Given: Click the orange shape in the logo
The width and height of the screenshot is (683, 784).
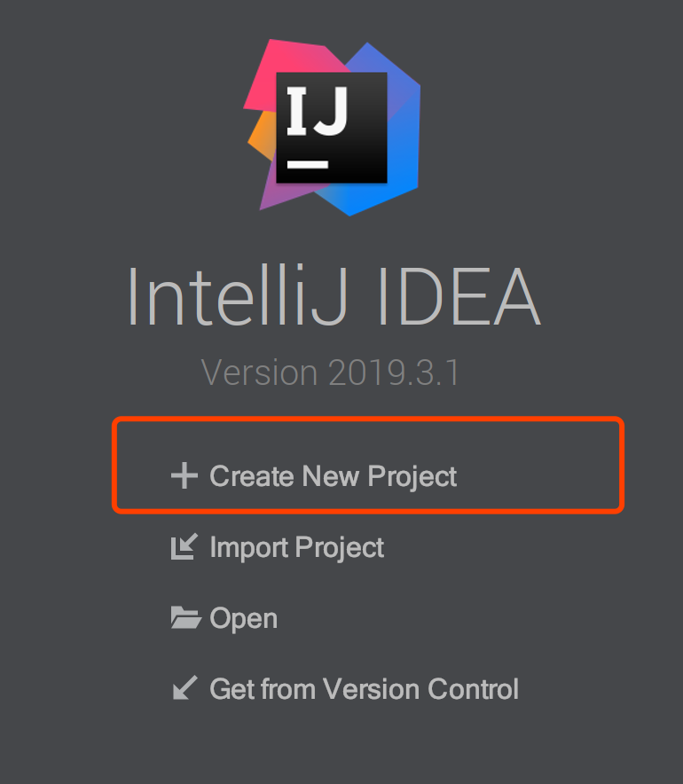Looking at the screenshot, I should (262, 136).
